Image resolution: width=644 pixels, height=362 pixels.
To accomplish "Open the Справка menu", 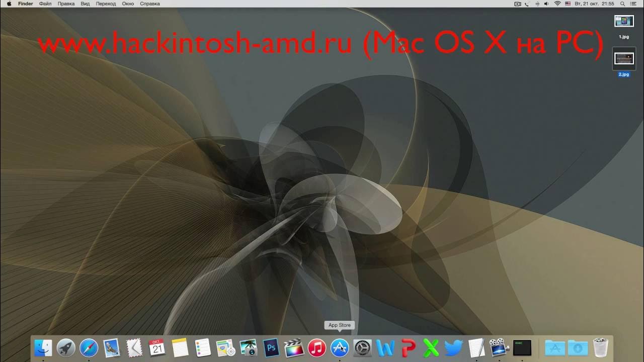I will tap(150, 4).
